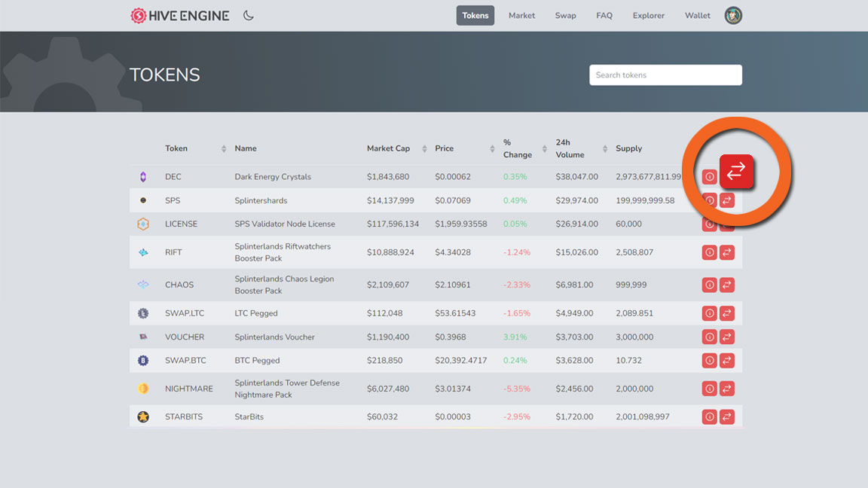
Task: Toggle dark mode with the moon icon
Action: click(249, 16)
